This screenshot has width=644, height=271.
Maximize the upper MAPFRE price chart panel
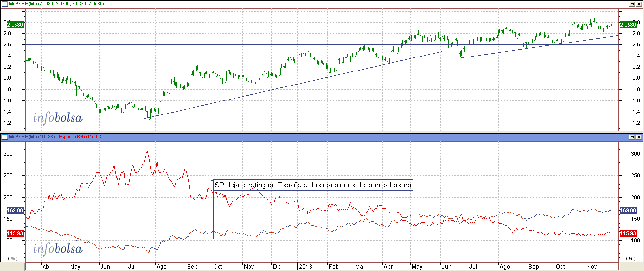tap(632, 4)
